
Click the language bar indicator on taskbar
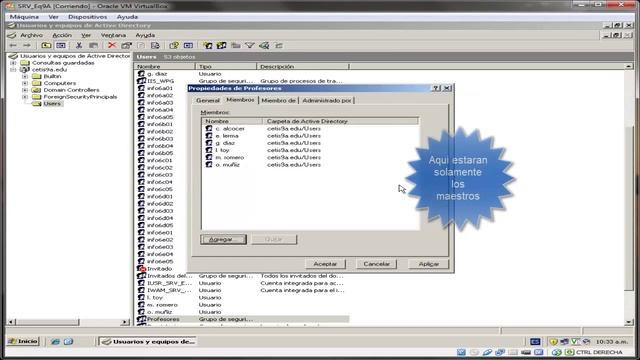pyautogui.click(x=535, y=341)
